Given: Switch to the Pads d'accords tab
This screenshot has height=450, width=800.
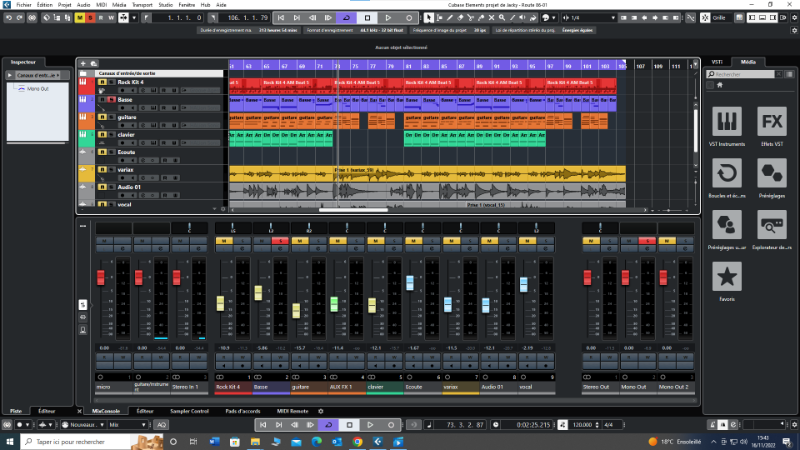Looking at the screenshot, I should tap(243, 411).
